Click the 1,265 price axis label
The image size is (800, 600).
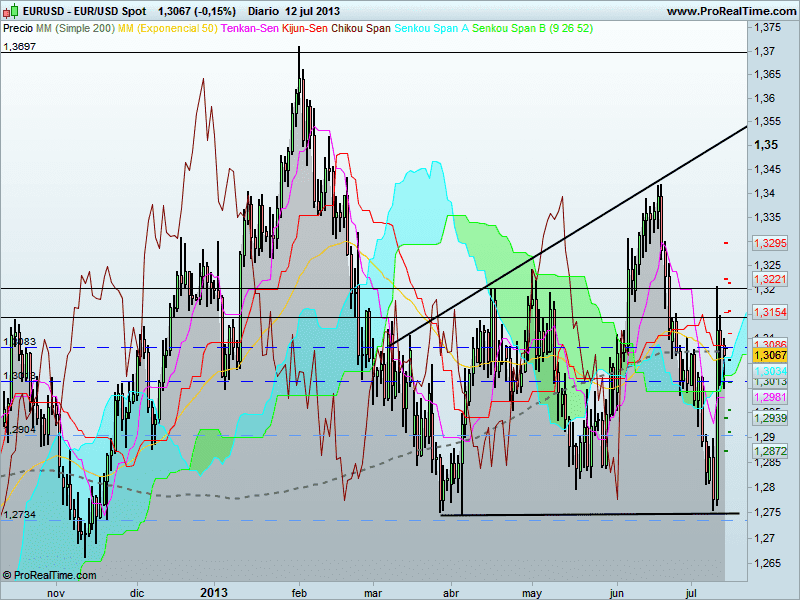pos(768,563)
